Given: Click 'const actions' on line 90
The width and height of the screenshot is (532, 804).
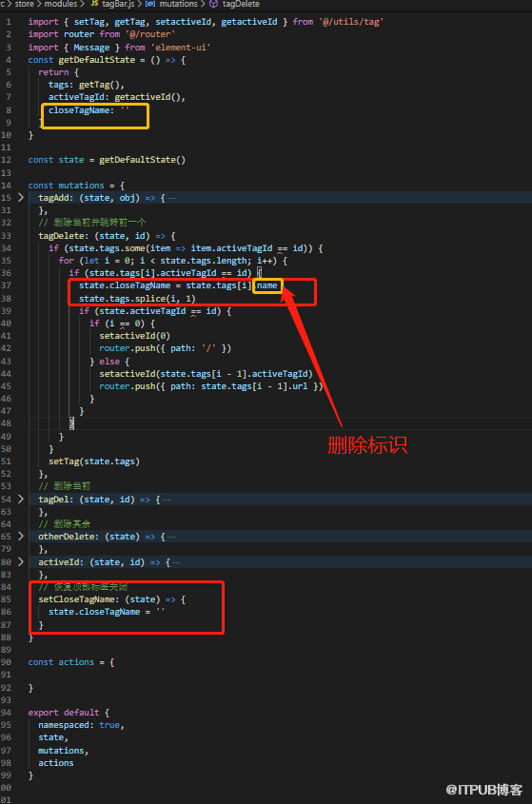Looking at the screenshot, I should 61,662.
